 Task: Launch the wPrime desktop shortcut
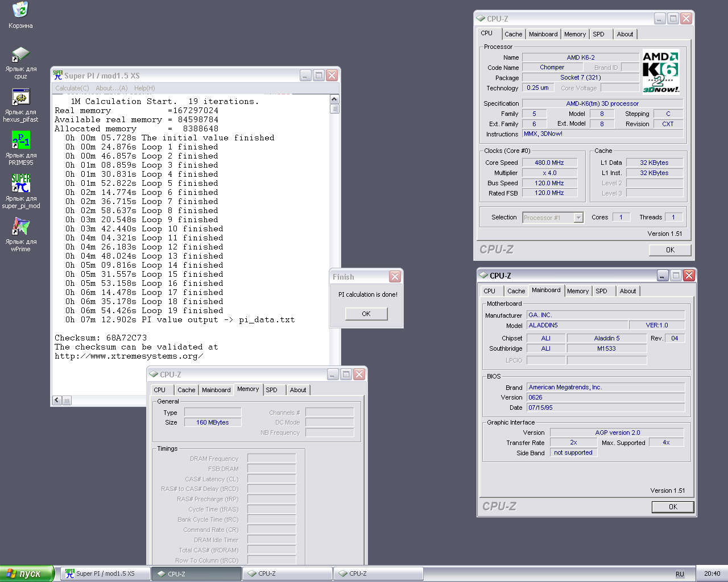pos(20,235)
